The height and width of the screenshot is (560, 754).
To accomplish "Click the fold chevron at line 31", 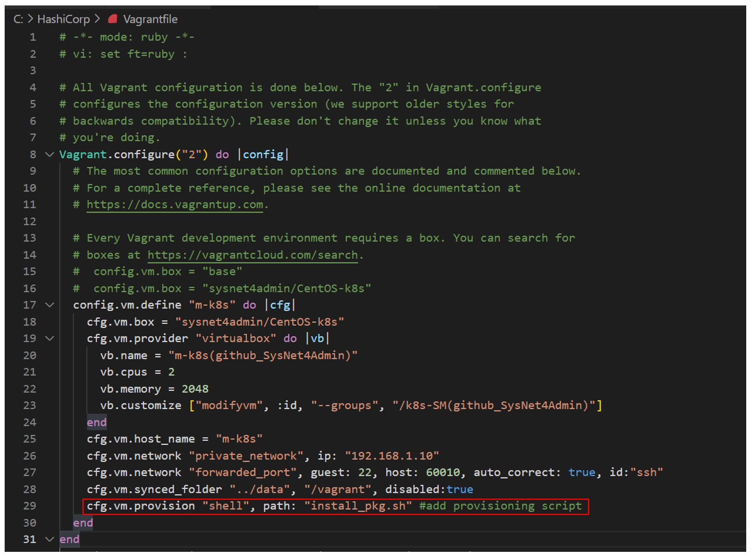I will [x=49, y=539].
